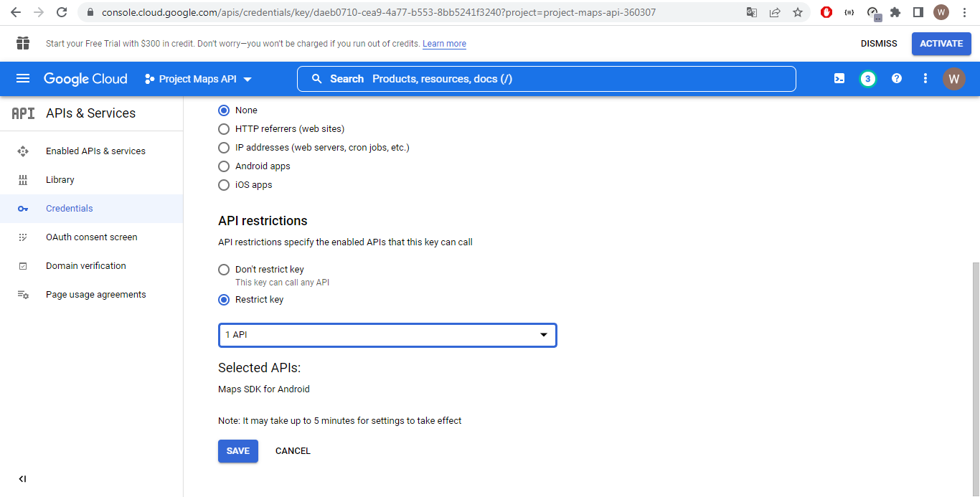Go to Google Cloud home logo
This screenshot has width=980, height=497.
pyautogui.click(x=85, y=79)
